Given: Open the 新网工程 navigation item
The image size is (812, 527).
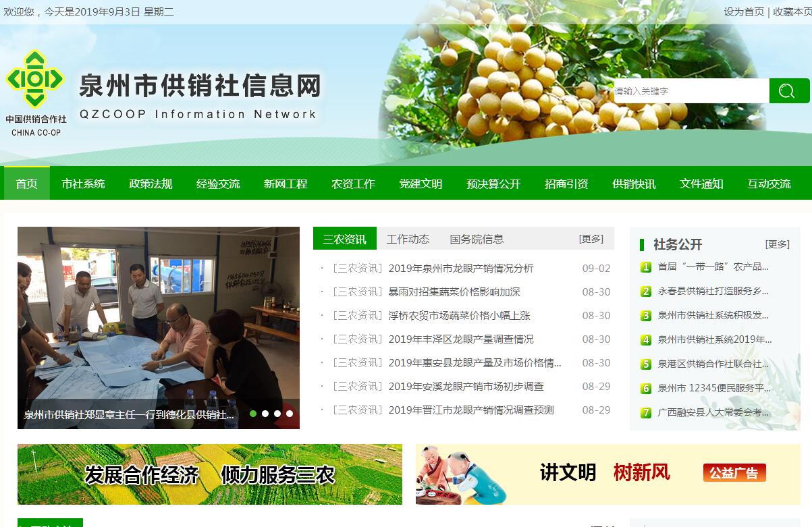Looking at the screenshot, I should point(286,184).
